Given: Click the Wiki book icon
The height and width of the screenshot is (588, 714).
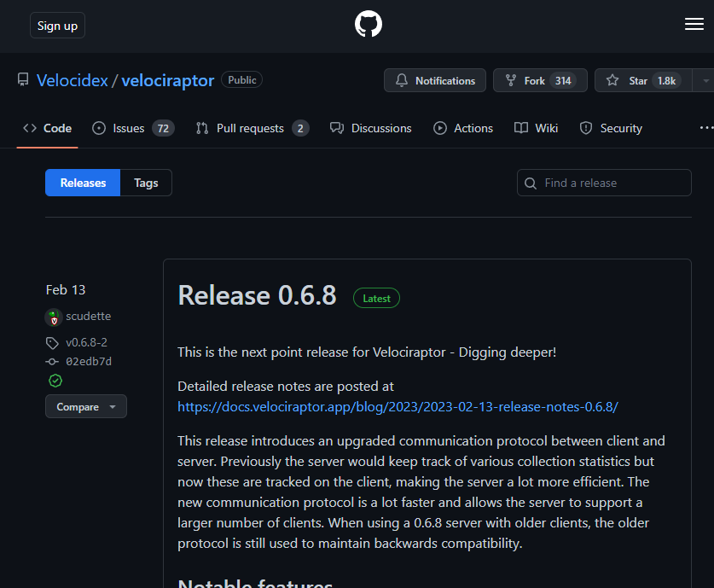Looking at the screenshot, I should pos(521,128).
